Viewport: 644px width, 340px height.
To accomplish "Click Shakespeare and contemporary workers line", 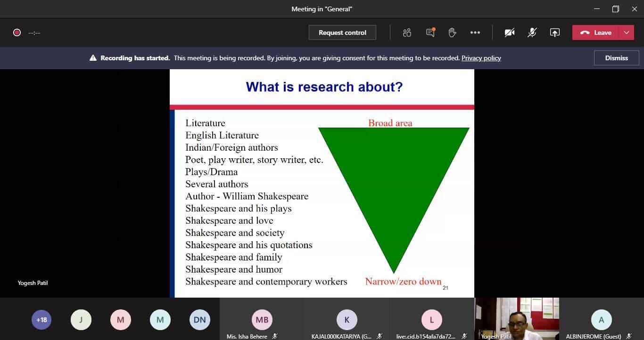I will [266, 282].
